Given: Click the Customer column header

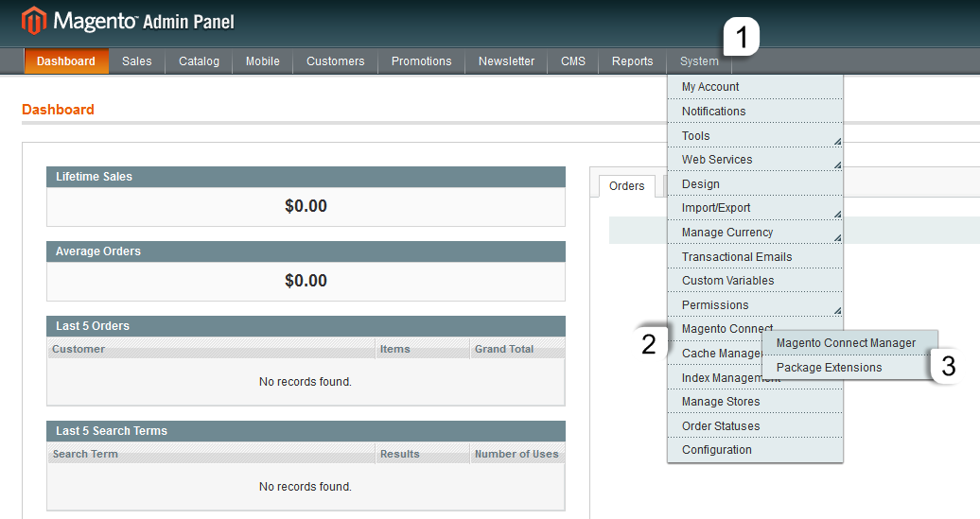Looking at the screenshot, I should coord(211,349).
